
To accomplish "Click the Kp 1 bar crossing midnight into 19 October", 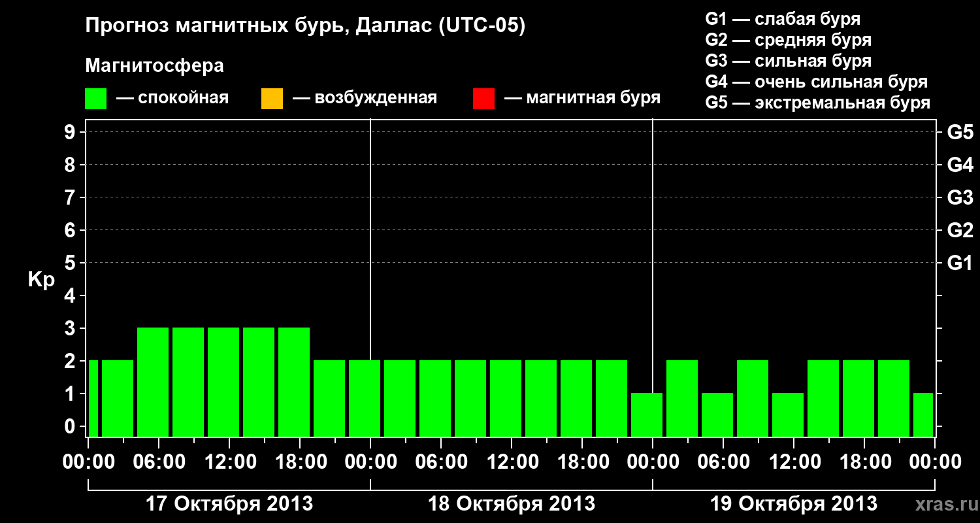I will pos(647,414).
